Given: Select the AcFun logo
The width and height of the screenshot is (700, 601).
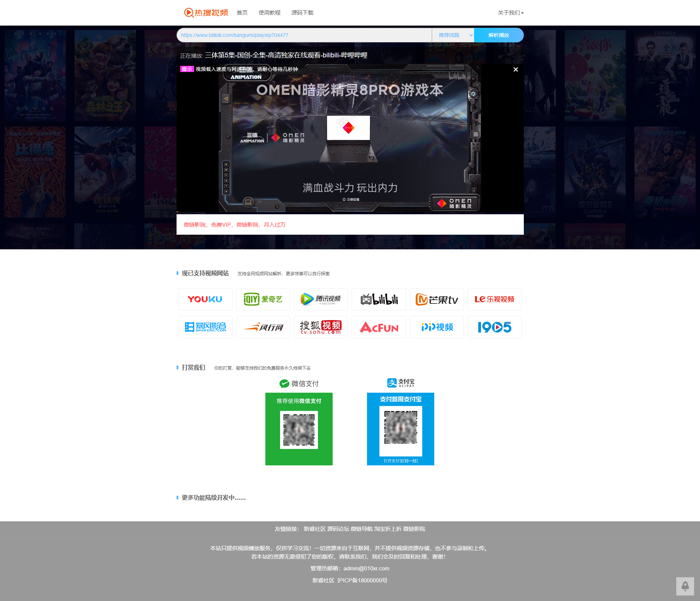Looking at the screenshot, I should coord(379,327).
